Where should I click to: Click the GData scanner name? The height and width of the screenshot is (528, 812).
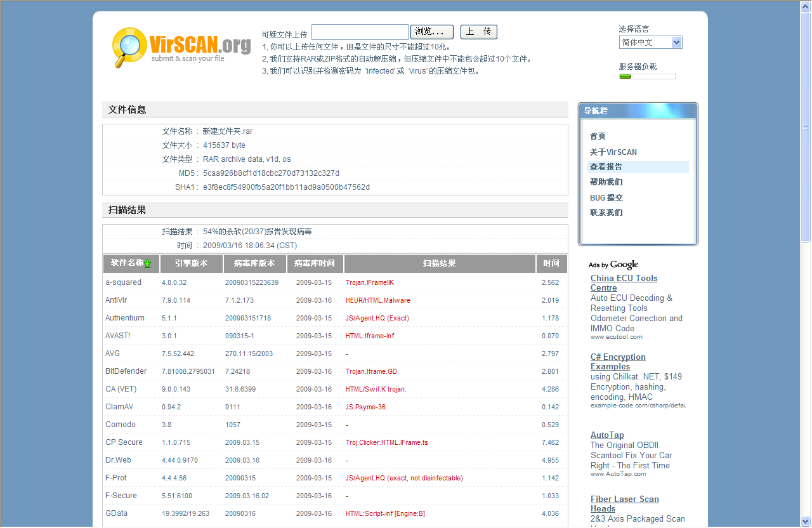click(x=117, y=513)
